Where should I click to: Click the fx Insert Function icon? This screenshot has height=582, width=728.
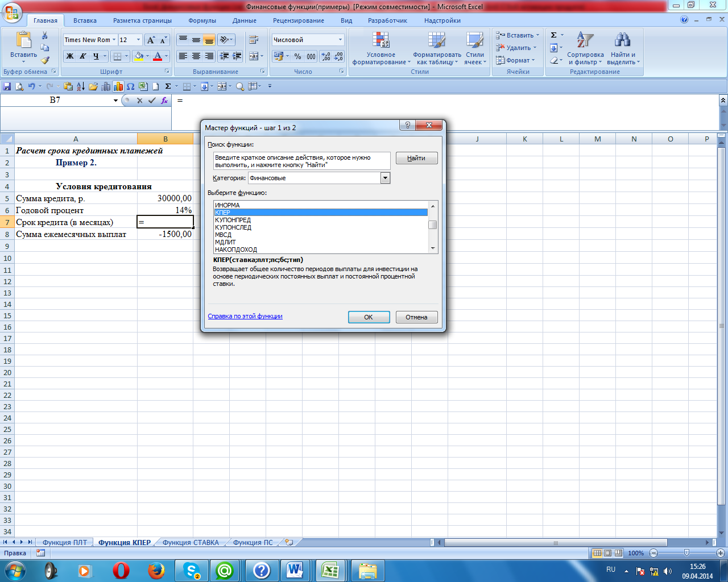164,101
